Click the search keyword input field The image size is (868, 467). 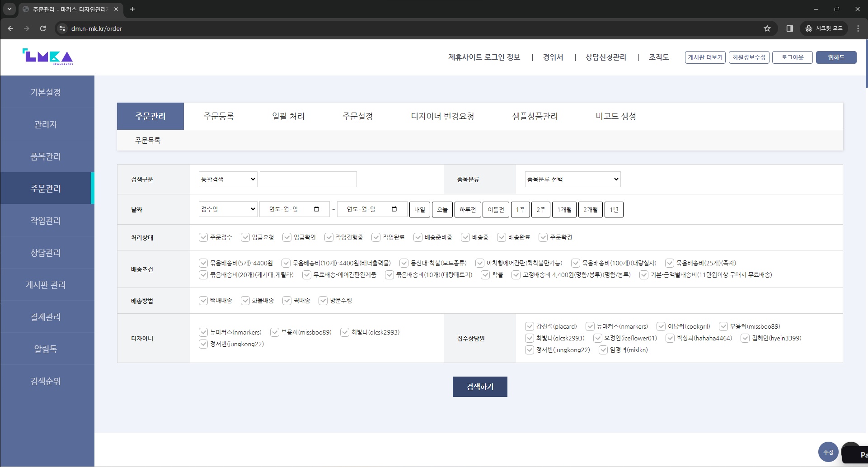(x=308, y=179)
